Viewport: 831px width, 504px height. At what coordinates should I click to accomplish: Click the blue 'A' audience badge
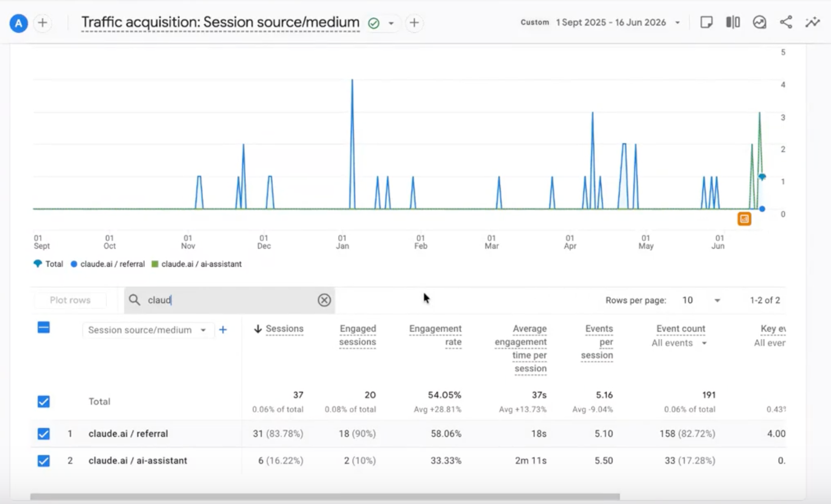(19, 23)
